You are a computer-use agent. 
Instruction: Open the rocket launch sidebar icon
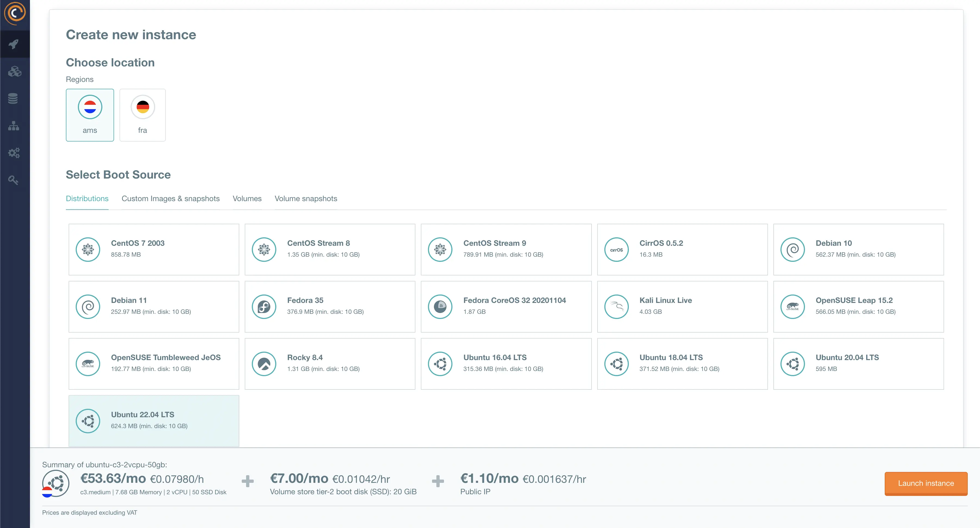pos(14,44)
